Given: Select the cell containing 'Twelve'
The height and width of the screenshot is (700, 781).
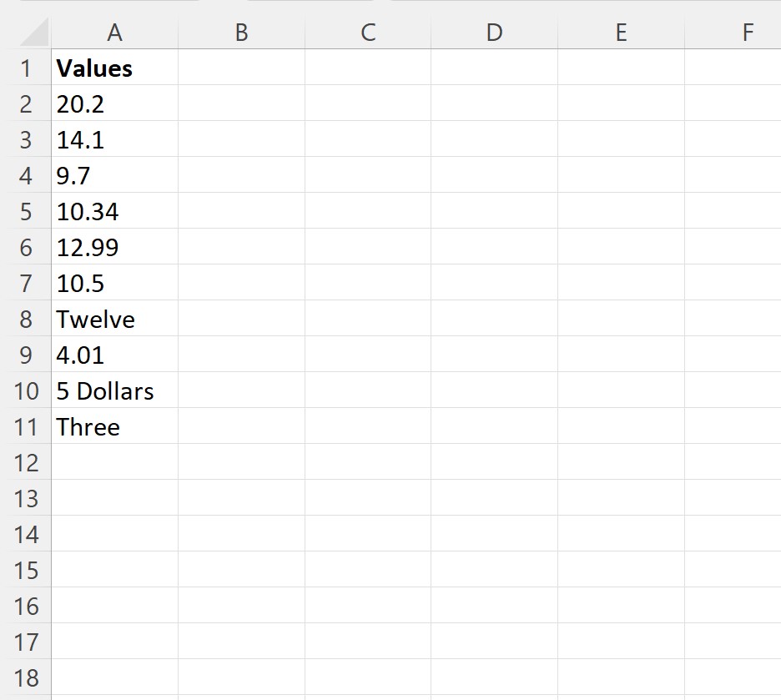Looking at the screenshot, I should 114,318.
